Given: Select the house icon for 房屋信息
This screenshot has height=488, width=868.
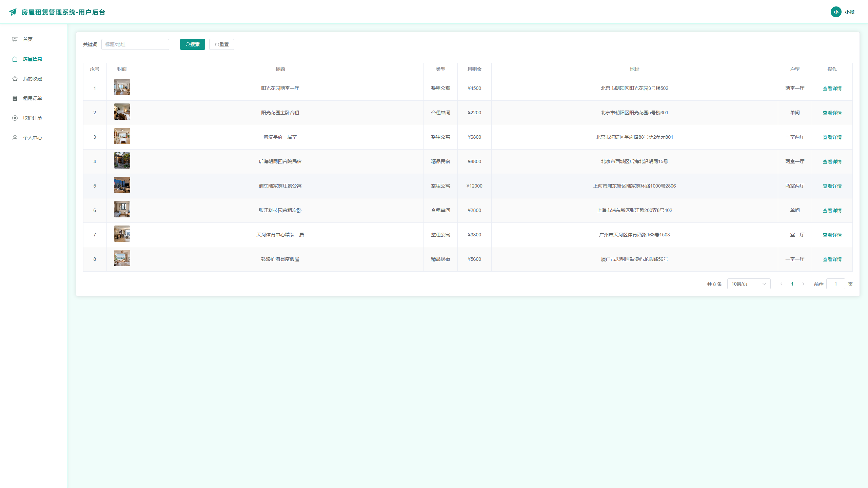Looking at the screenshot, I should [15, 59].
